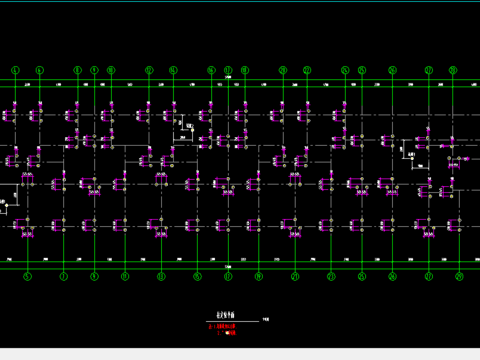Pick the axis bubble labeled 12
This screenshot has width=480, height=360.
pyautogui.click(x=149, y=70)
